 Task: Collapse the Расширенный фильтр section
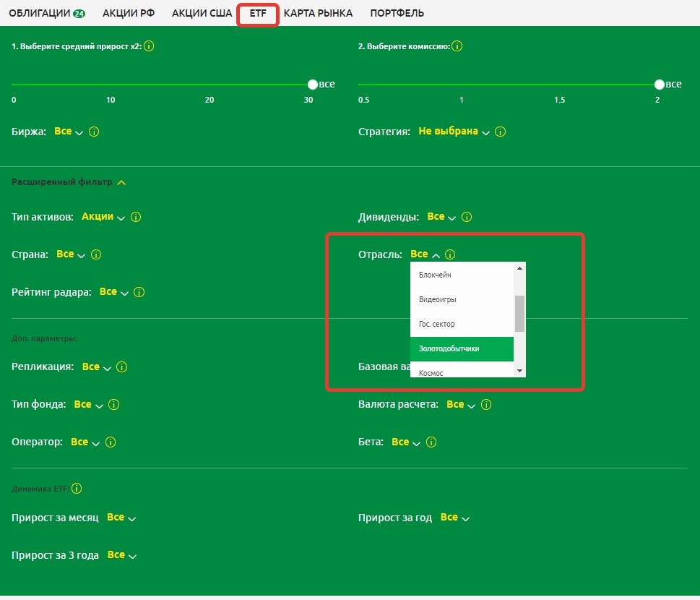click(121, 182)
